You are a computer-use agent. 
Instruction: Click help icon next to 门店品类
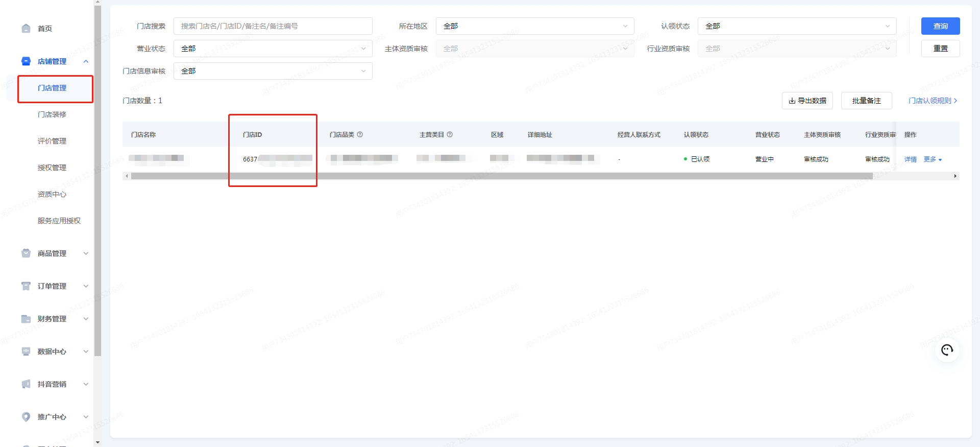click(x=360, y=134)
